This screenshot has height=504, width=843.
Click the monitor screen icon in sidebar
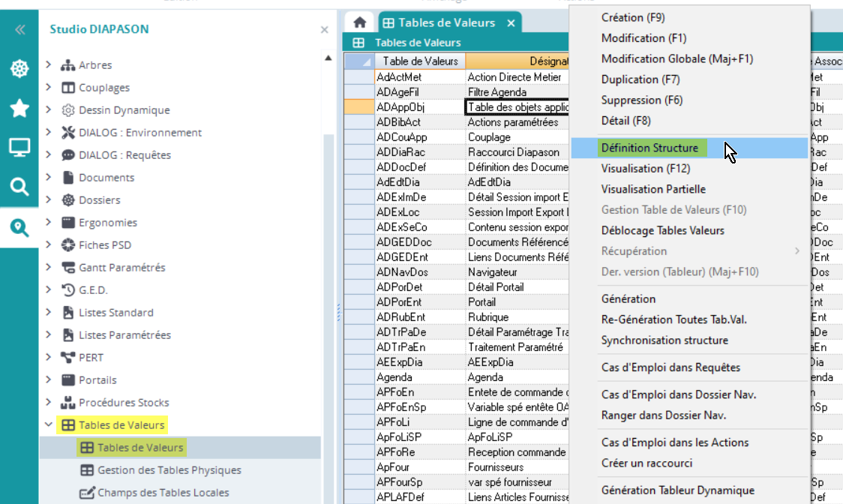19,148
